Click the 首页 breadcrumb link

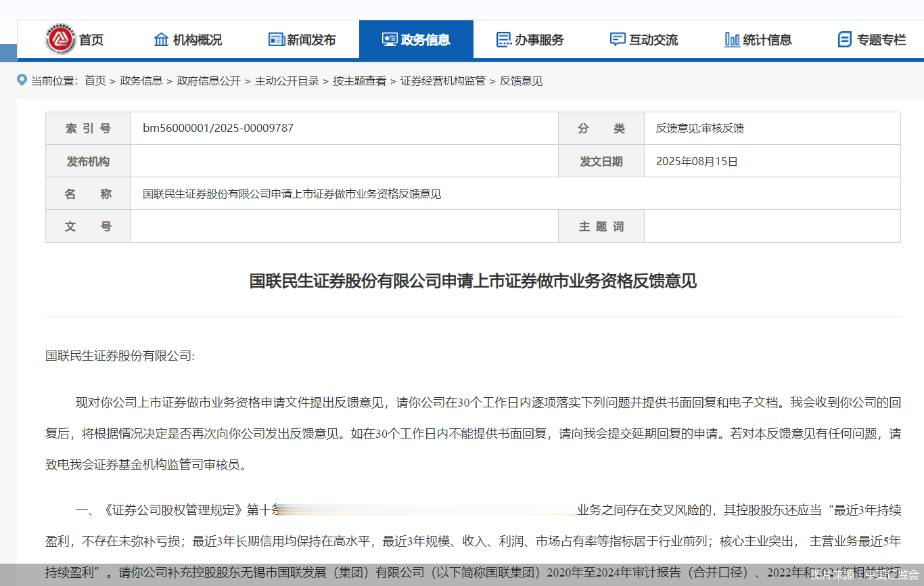click(95, 81)
